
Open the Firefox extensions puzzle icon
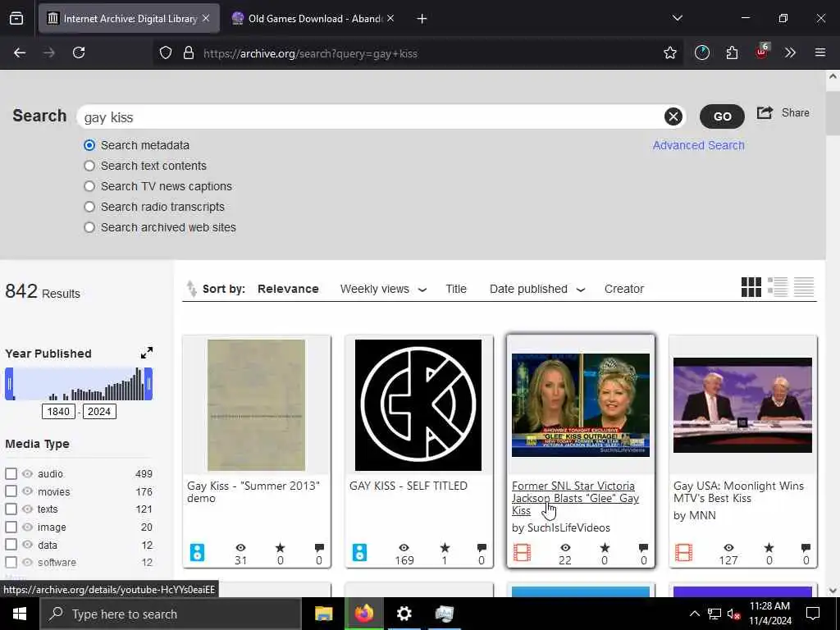pyautogui.click(x=733, y=53)
